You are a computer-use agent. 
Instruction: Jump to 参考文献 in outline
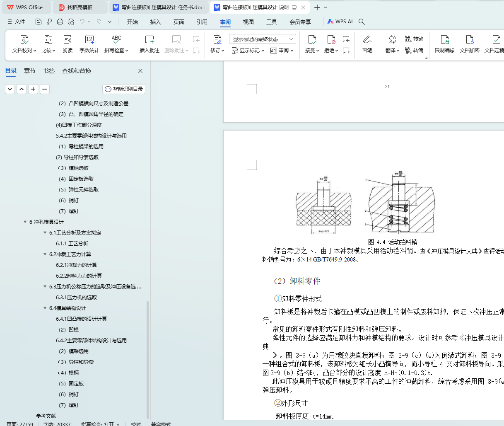click(x=46, y=416)
